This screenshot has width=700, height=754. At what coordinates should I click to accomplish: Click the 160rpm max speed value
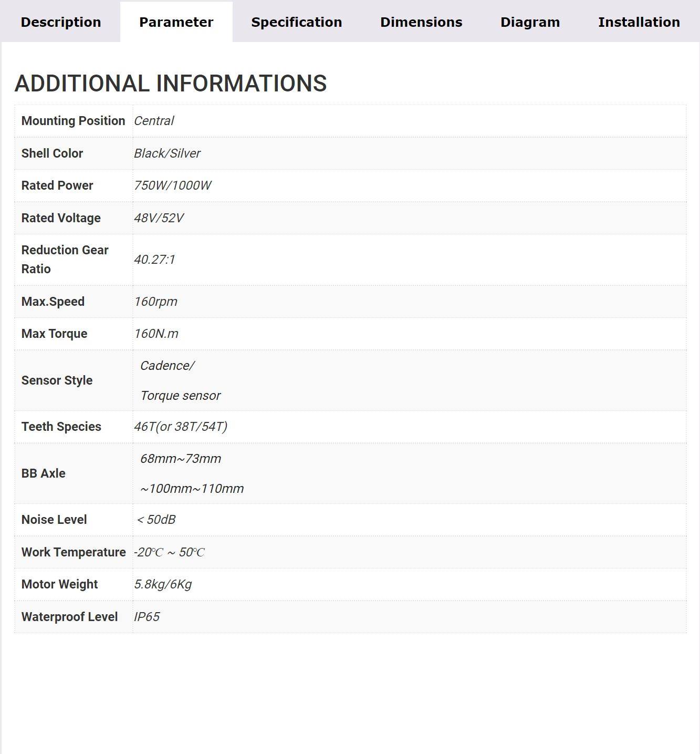point(155,302)
